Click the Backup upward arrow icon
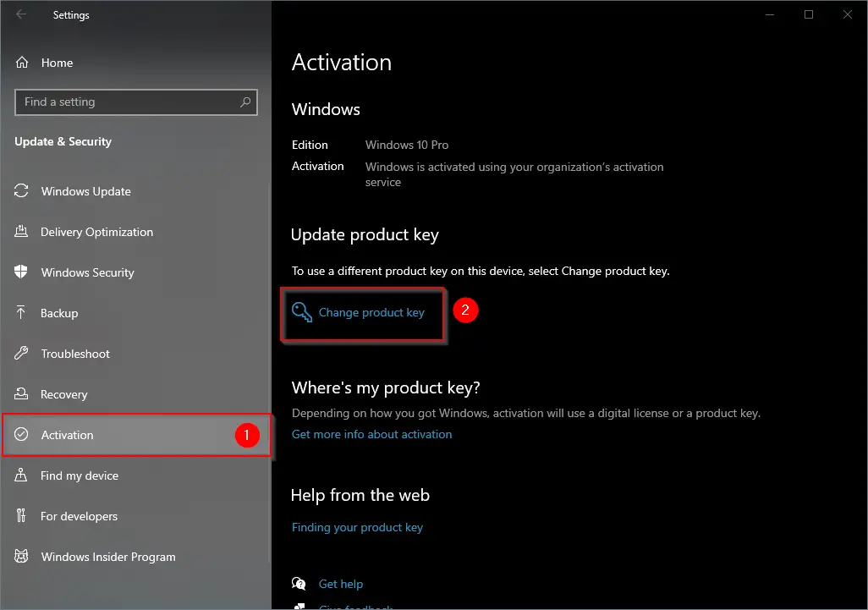 coord(21,313)
